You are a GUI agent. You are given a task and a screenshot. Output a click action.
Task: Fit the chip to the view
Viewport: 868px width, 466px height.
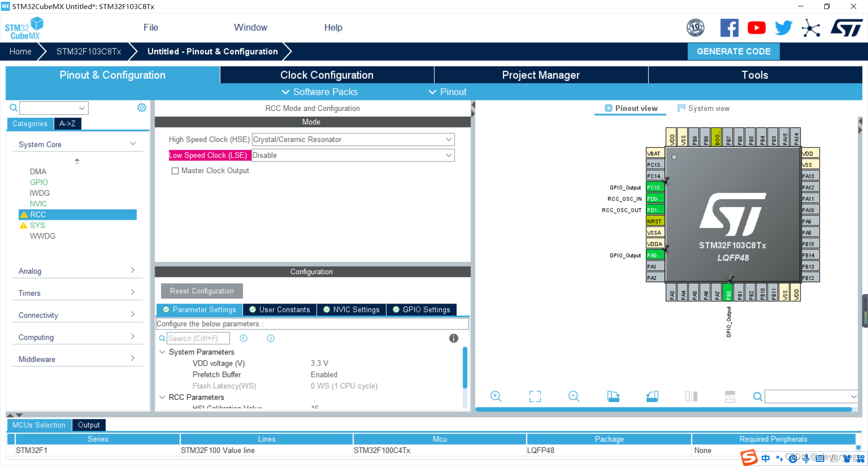535,397
